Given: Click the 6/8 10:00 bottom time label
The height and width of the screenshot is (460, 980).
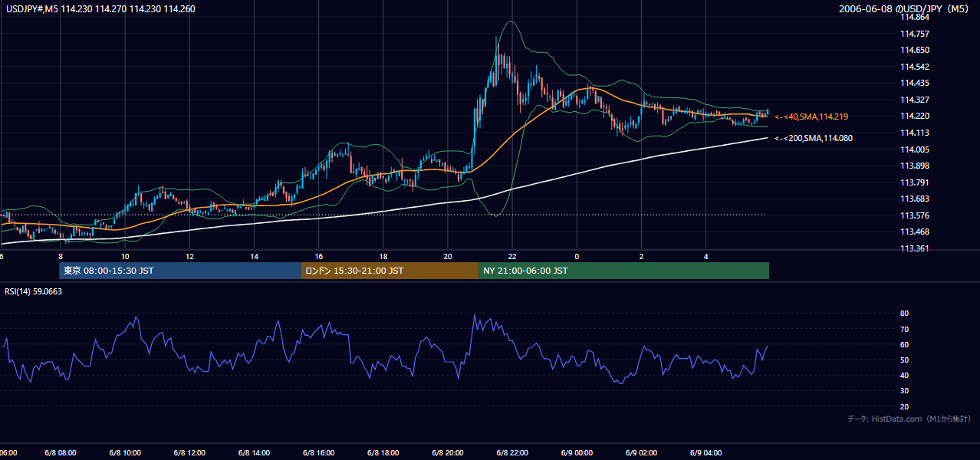Looking at the screenshot, I should click(x=125, y=452).
